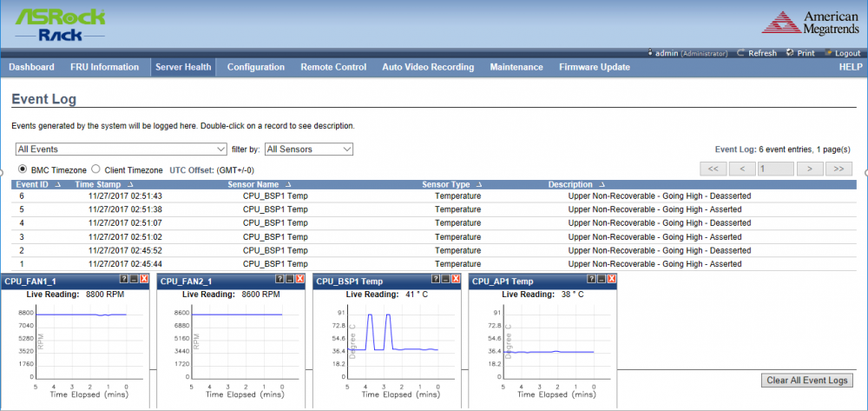Go to the last page with >> button
Image resolution: width=868 pixels, height=411 pixels.
click(838, 169)
